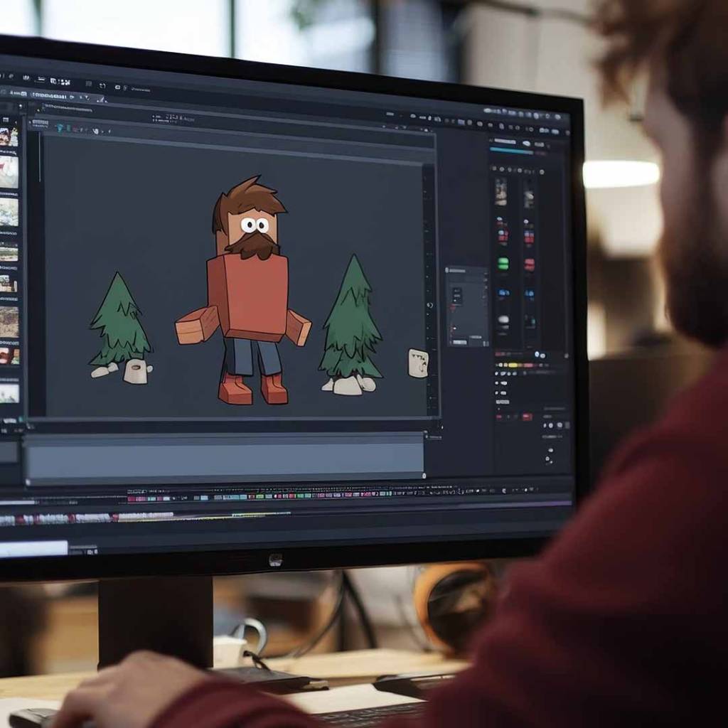Viewport: 728px width, 728px height.
Task: Select the marshmallow face block at canvas edge
Action: (x=418, y=362)
